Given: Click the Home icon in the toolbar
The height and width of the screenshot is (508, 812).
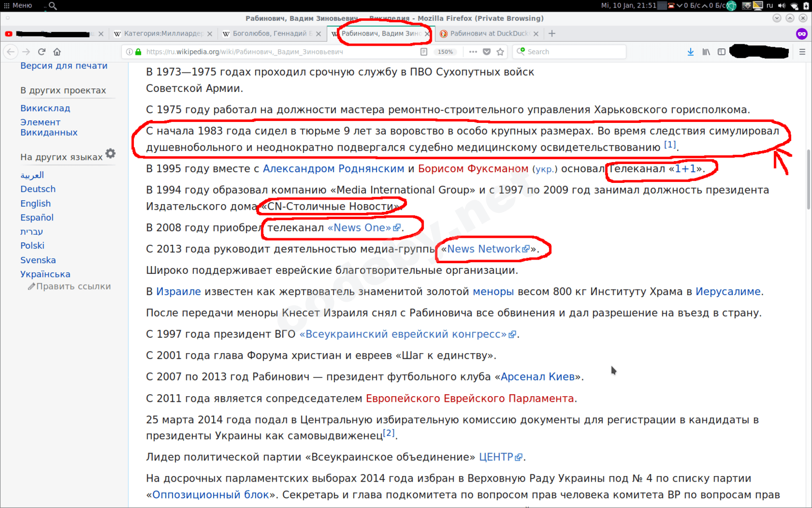Looking at the screenshot, I should tap(57, 51).
